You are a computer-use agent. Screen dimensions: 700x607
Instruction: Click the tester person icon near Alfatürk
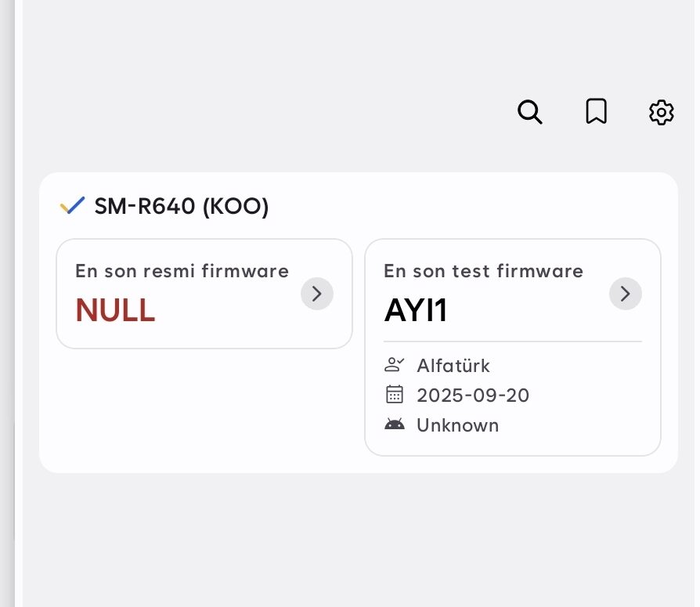[394, 365]
